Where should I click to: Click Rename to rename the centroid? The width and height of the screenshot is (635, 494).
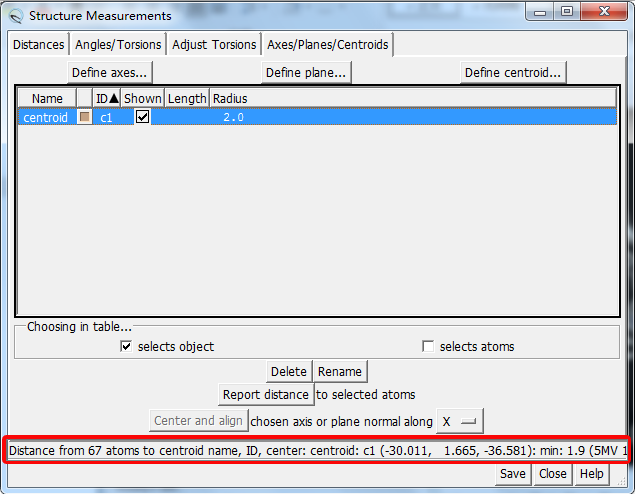point(340,372)
